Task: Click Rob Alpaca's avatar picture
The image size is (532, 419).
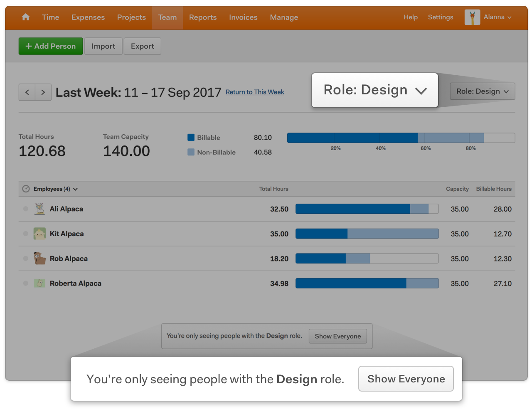Action: click(x=39, y=259)
